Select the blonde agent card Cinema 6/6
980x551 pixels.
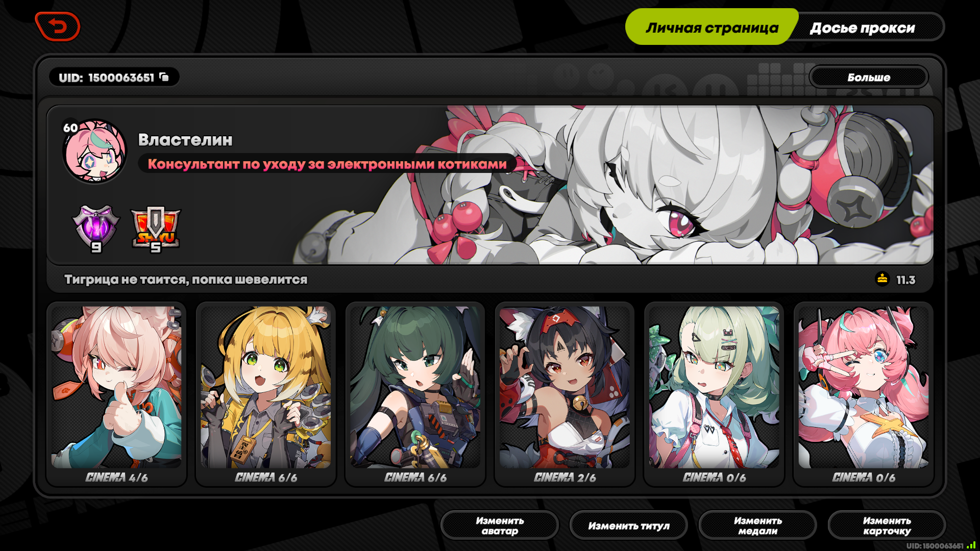point(266,394)
